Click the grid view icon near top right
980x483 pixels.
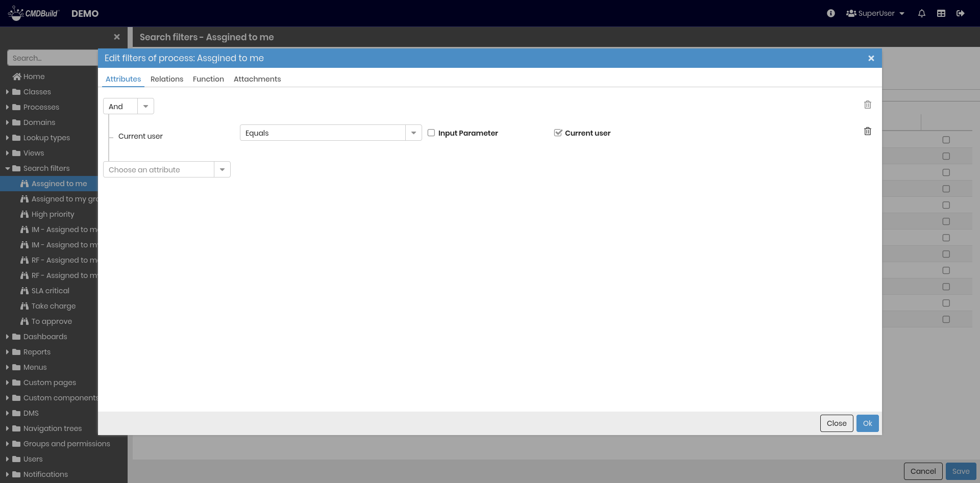click(941, 13)
